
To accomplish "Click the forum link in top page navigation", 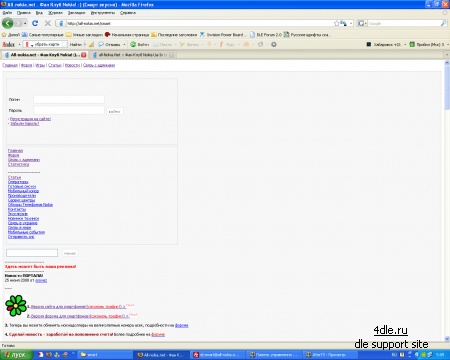I will coord(27,65).
